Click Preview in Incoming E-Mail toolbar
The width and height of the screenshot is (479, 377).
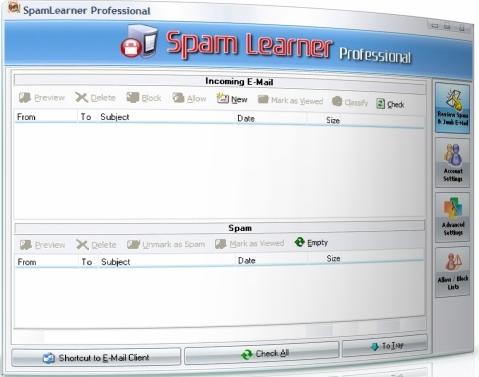click(x=42, y=98)
